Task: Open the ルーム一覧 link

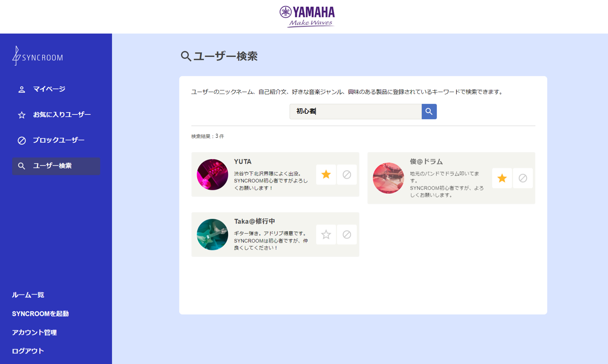Action: pyautogui.click(x=28, y=295)
